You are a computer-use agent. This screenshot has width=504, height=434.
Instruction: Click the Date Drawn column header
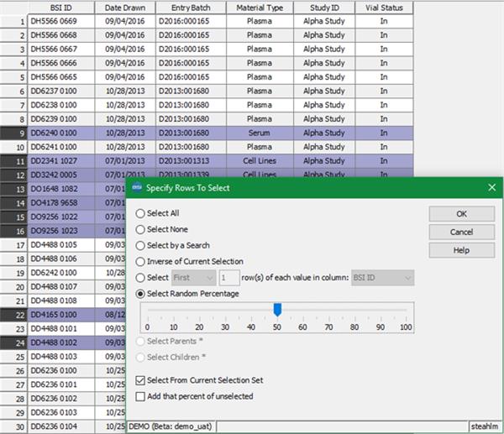tap(125, 8)
